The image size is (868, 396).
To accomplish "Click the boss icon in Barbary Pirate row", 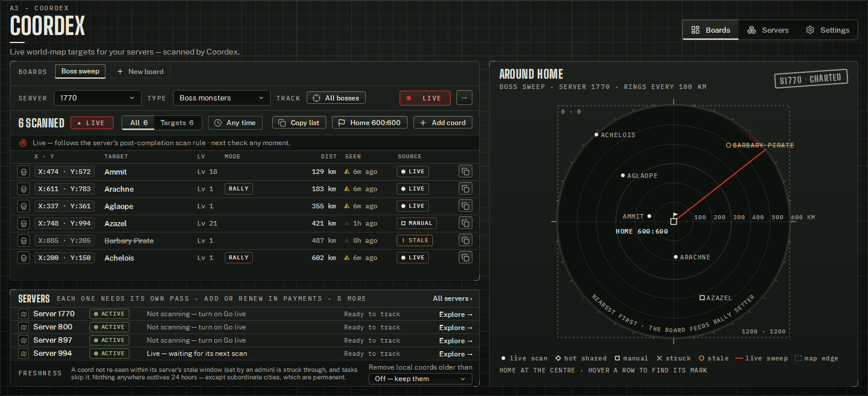I will (24, 240).
